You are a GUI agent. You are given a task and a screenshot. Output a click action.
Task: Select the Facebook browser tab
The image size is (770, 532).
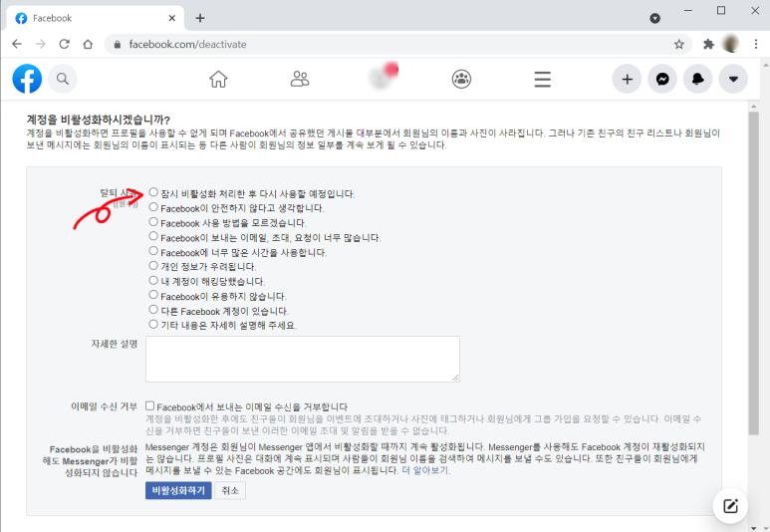[96, 18]
